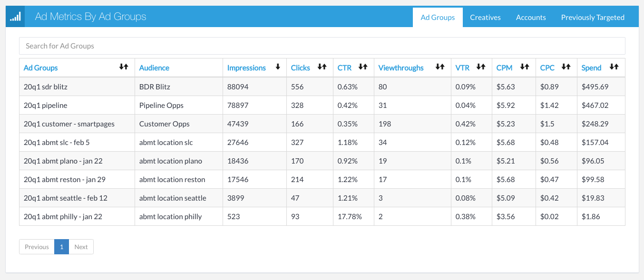Click the Audience column header link
This screenshot has width=644, height=280.
coord(154,67)
